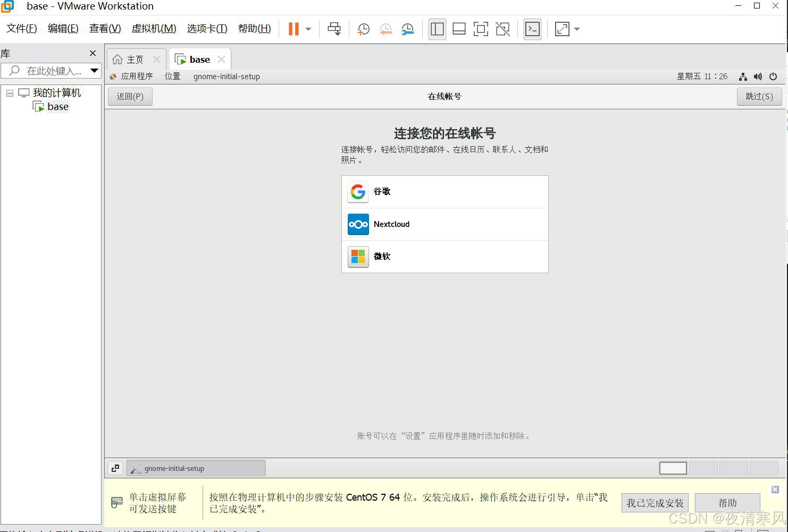Expand the stretch display dropdown arrow
Screen dimensions: 788x532
[577, 29]
